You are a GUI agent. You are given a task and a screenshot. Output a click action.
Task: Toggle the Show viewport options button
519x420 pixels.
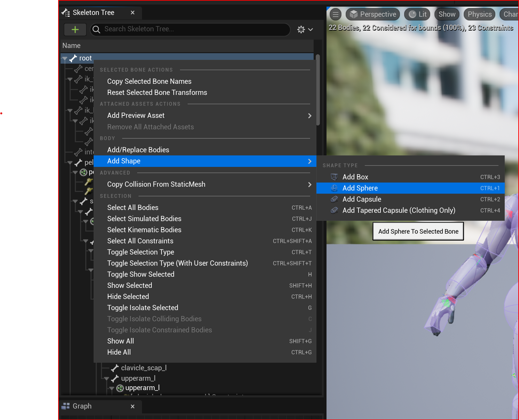point(447,14)
